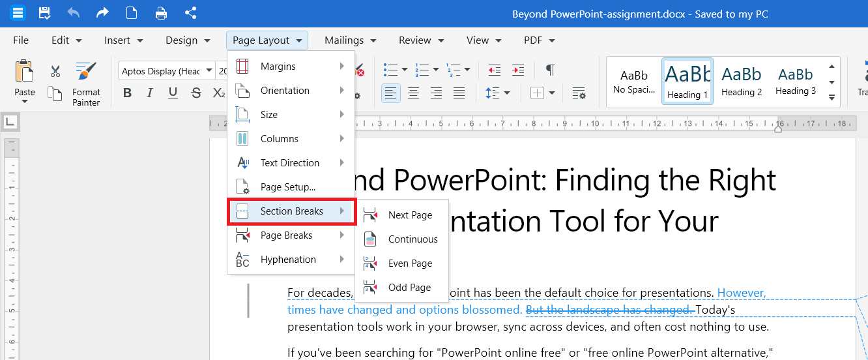Toggle Italic formatting
The image size is (868, 360).
[x=150, y=93]
